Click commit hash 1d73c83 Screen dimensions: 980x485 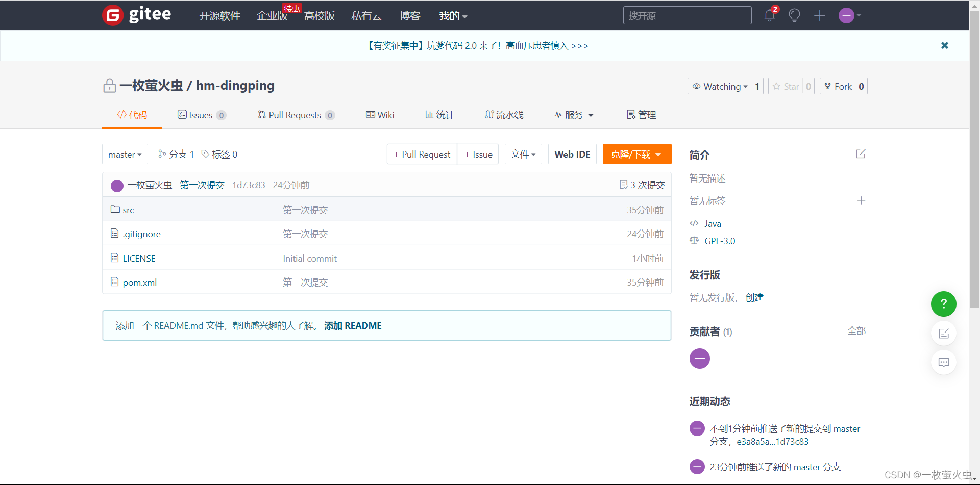click(x=249, y=185)
